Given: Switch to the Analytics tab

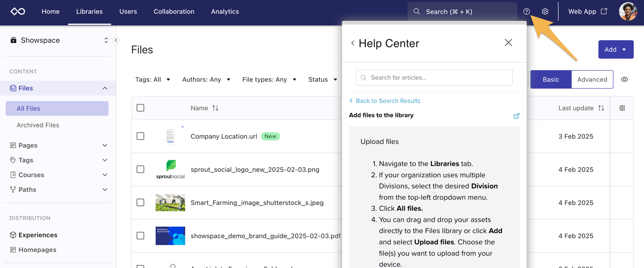Looking at the screenshot, I should tap(225, 11).
